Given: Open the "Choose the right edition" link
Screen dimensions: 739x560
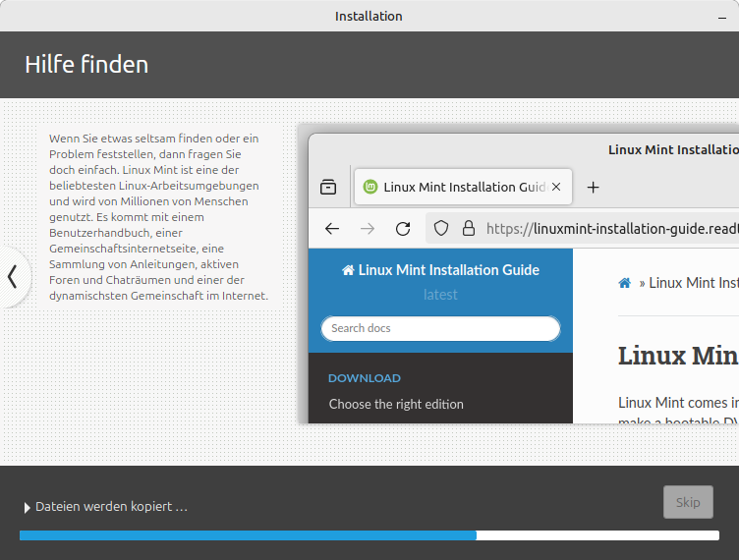Looking at the screenshot, I should pyautogui.click(x=396, y=404).
